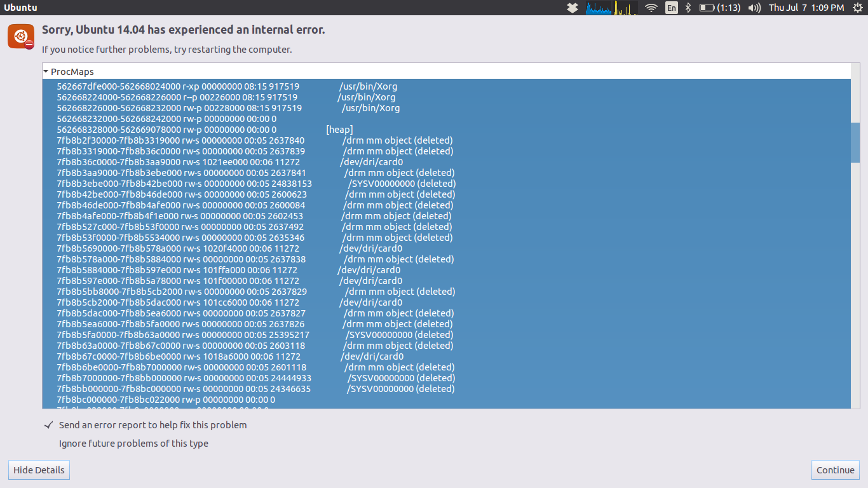Select row starting 562668224000 r--p /usr/bin/Xorg
868x488 pixels.
[x=446, y=97]
